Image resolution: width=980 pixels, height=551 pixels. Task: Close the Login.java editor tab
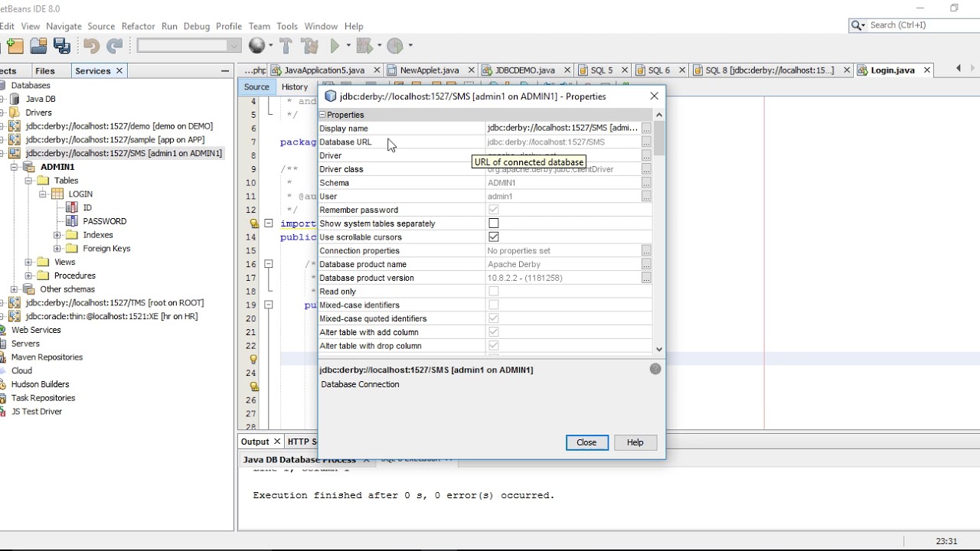point(926,70)
